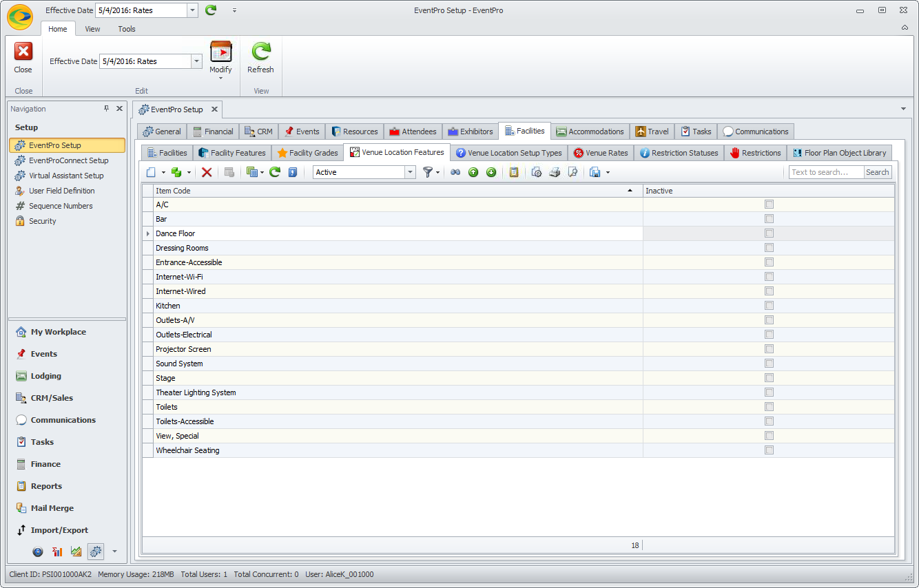
Task: Open Sequence Numbers in Setup navigation
Action: [x=61, y=206]
